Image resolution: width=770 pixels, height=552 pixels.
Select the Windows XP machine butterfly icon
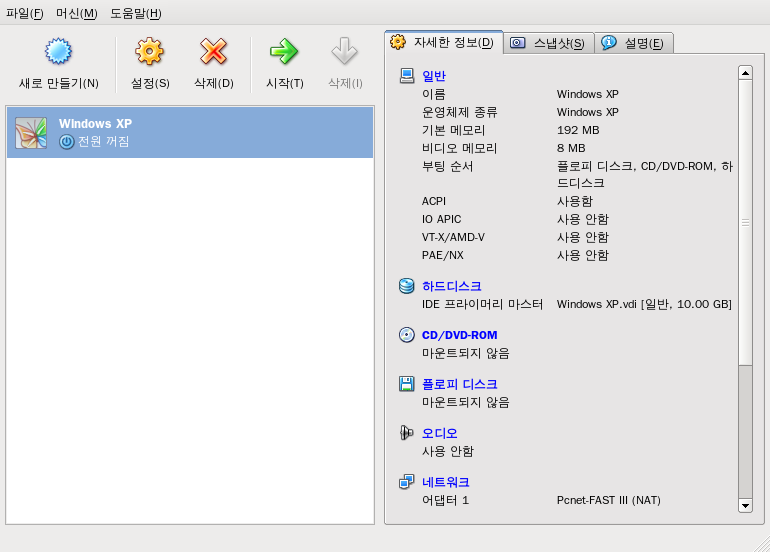click(x=31, y=133)
